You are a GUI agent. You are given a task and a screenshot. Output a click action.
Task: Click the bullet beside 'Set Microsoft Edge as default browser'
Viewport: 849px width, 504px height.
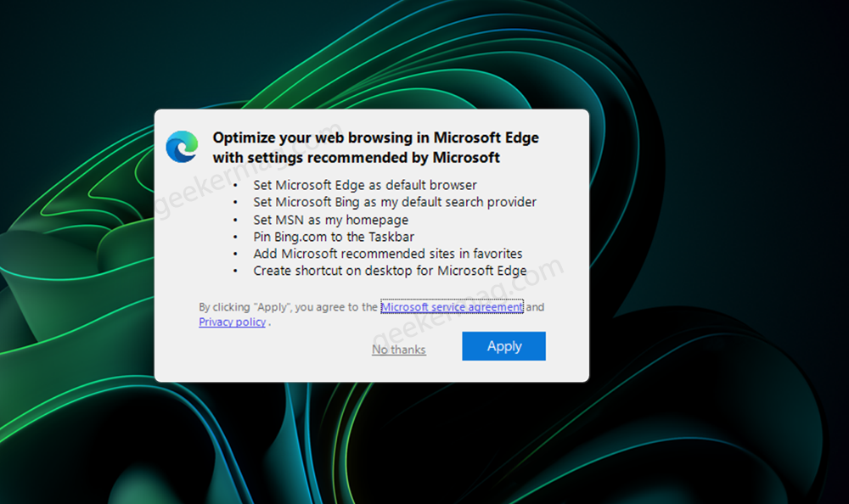[x=235, y=186]
